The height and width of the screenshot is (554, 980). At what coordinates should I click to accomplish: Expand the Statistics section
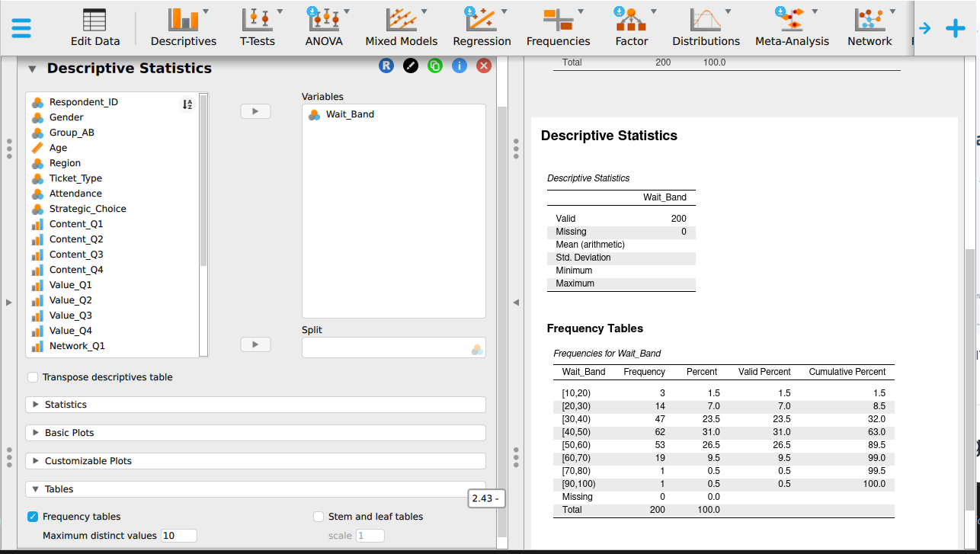pyautogui.click(x=256, y=405)
